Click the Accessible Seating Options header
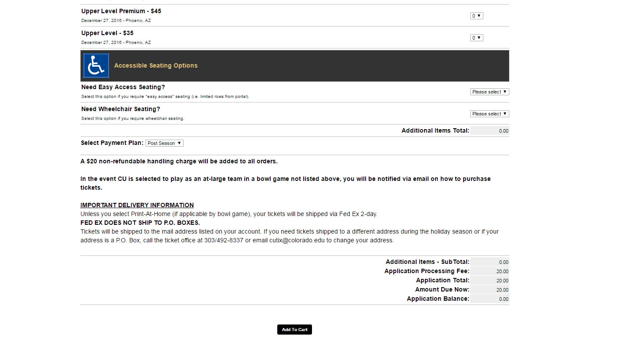 pos(156,66)
